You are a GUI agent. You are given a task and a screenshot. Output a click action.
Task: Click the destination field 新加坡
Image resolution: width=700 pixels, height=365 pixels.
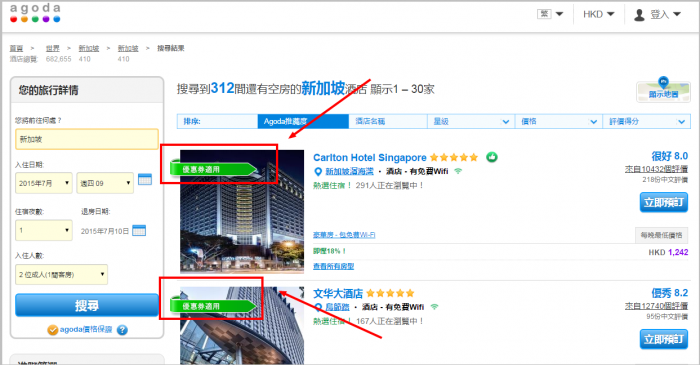coord(87,139)
